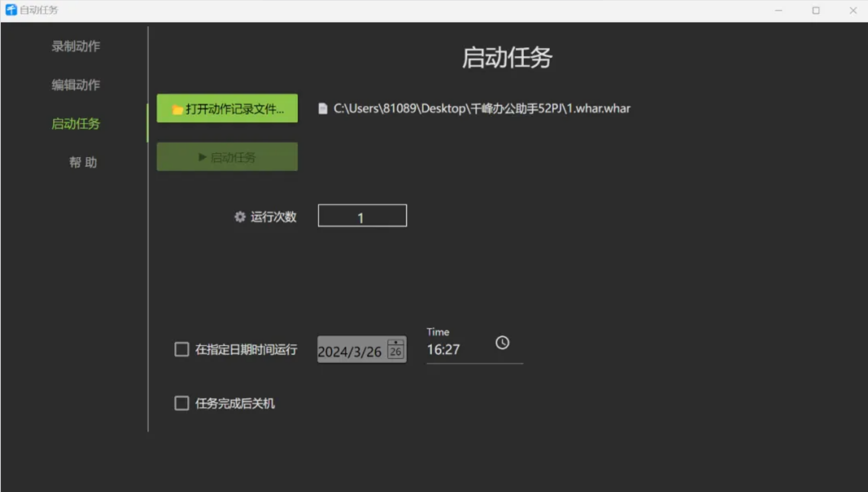
Task: Click the Time label above 16:27
Action: coord(438,332)
